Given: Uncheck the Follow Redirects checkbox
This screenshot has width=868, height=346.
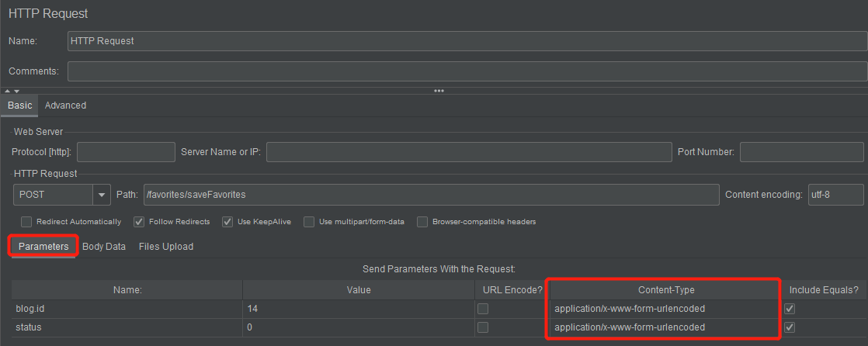Looking at the screenshot, I should pos(139,222).
